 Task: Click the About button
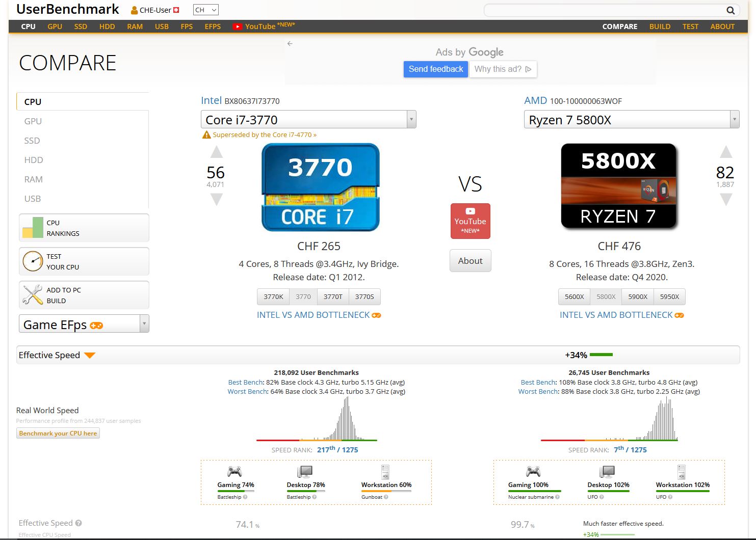(470, 261)
